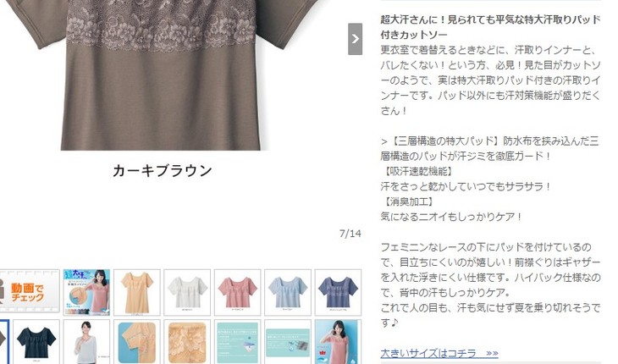The width and height of the screenshot is (618, 364).
Task: Click the カーキブラウン color caption
Action: pyautogui.click(x=163, y=171)
